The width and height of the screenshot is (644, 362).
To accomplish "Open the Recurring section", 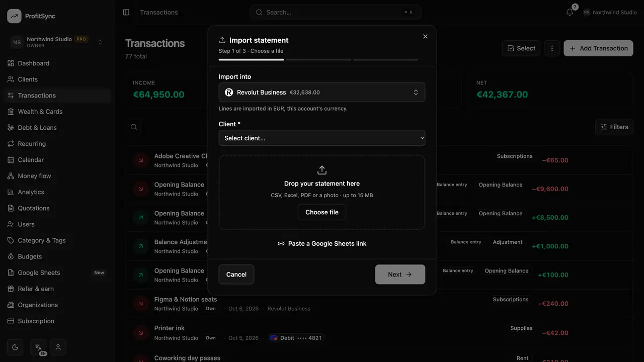I will click(x=57, y=144).
